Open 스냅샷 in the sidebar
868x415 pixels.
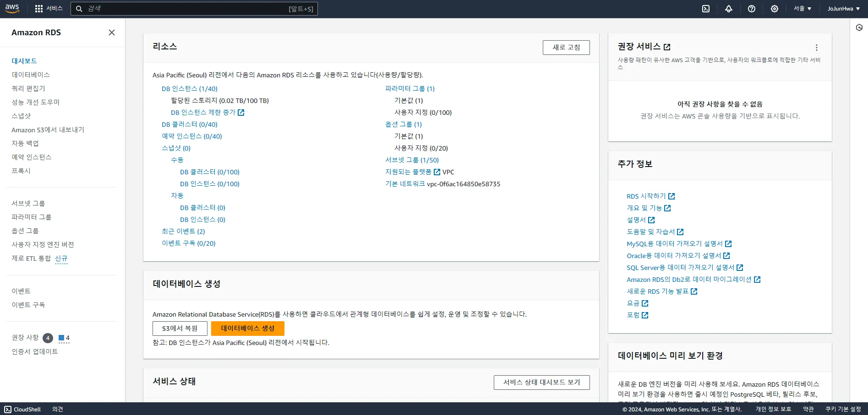pyautogui.click(x=21, y=116)
